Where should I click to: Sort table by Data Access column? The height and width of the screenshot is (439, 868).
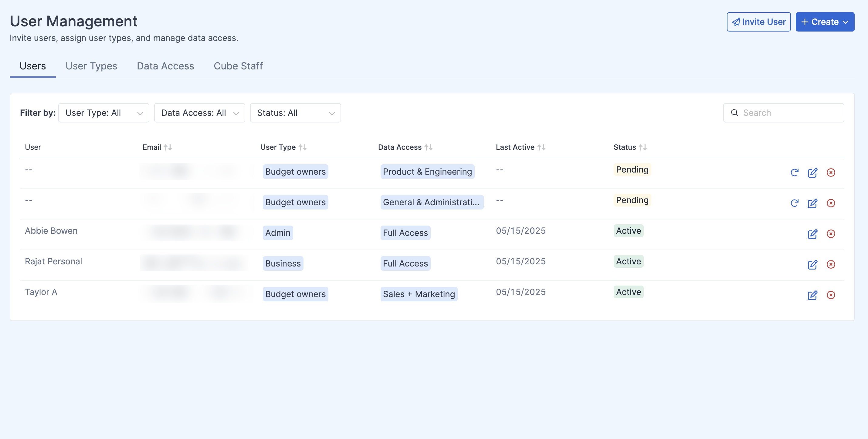(x=428, y=147)
